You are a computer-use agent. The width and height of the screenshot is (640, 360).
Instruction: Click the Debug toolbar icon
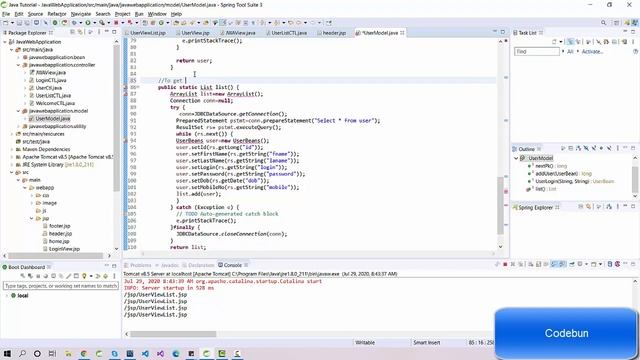[73, 23]
